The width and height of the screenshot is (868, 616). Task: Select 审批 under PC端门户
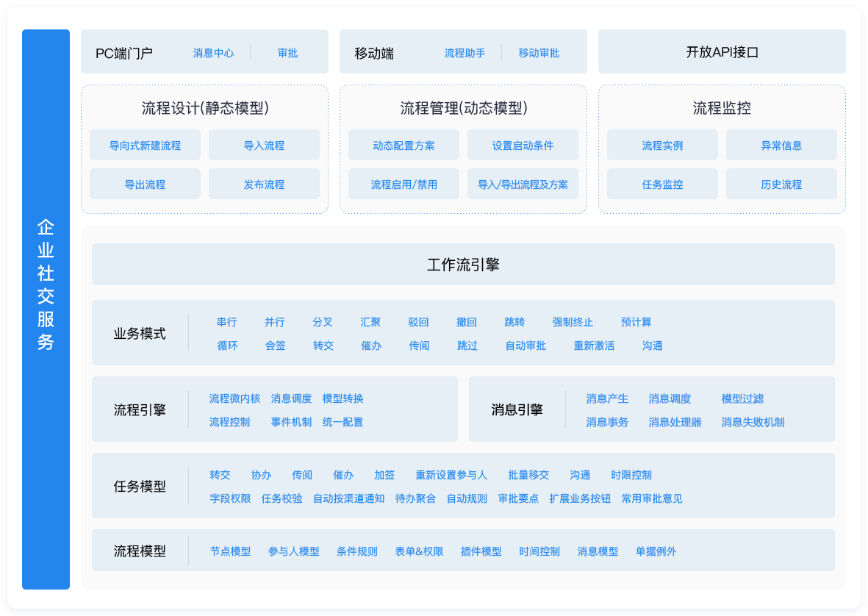[x=287, y=52]
